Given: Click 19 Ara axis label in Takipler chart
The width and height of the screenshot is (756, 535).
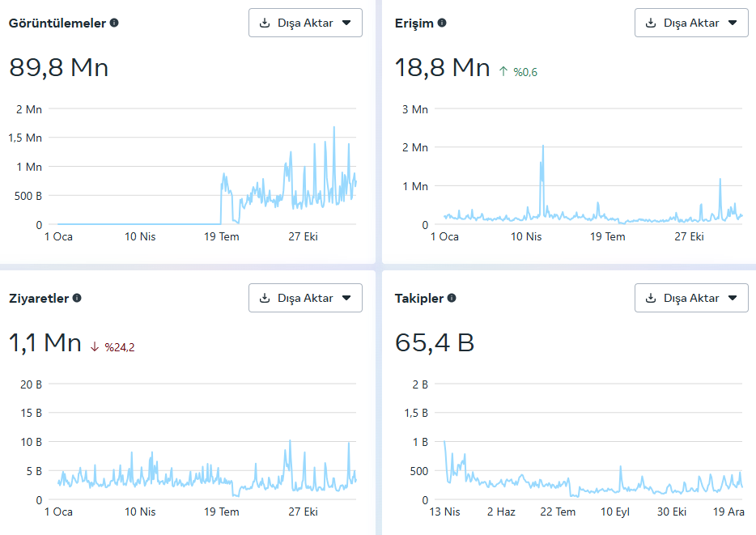Looking at the screenshot, I should [728, 512].
